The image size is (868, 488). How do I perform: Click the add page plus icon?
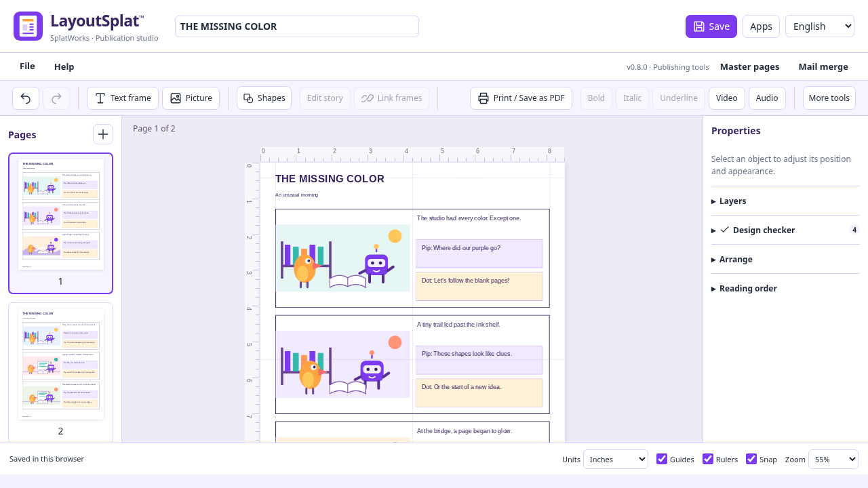(x=103, y=134)
